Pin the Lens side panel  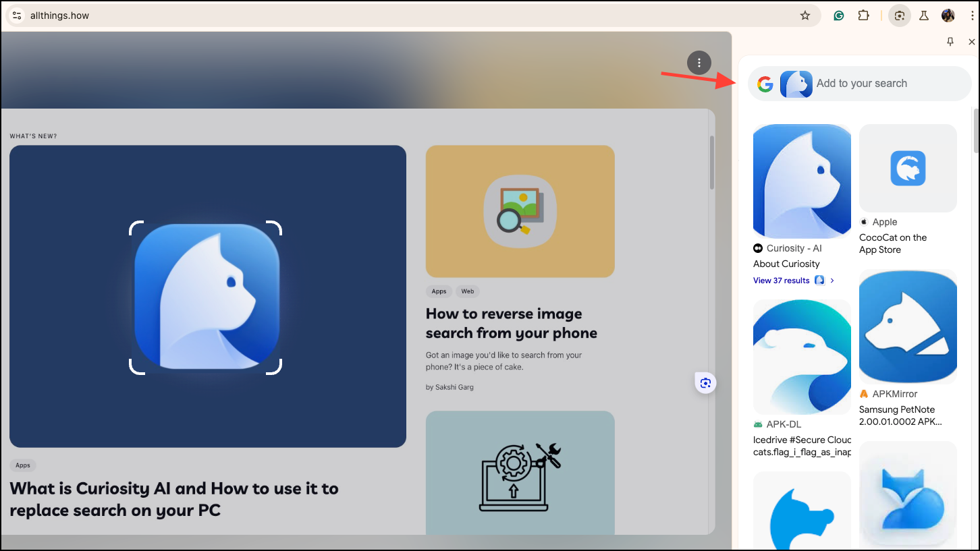click(950, 42)
